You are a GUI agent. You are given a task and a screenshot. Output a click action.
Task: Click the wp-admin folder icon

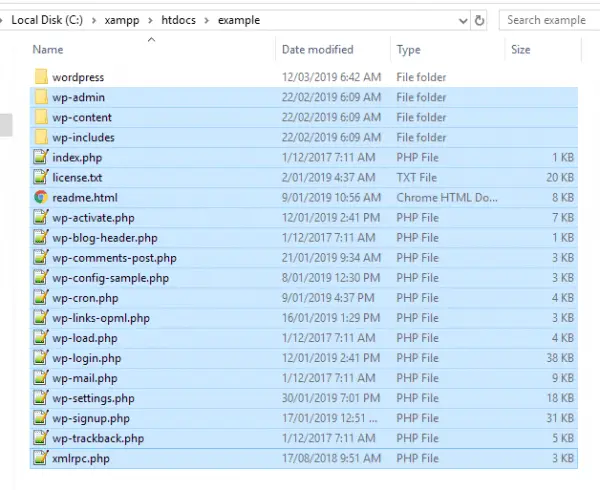(41, 97)
